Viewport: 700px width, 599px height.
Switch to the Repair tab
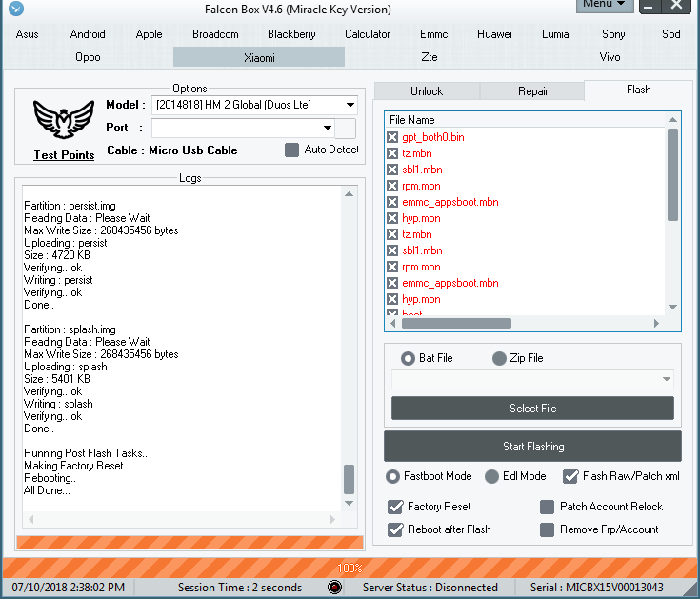[532, 91]
